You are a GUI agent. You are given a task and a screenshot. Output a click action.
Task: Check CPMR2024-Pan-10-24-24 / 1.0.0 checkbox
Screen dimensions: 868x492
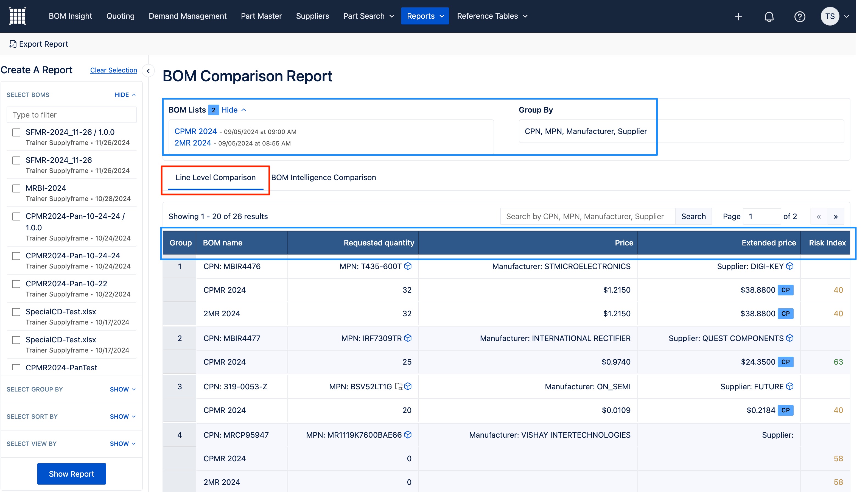click(x=16, y=216)
